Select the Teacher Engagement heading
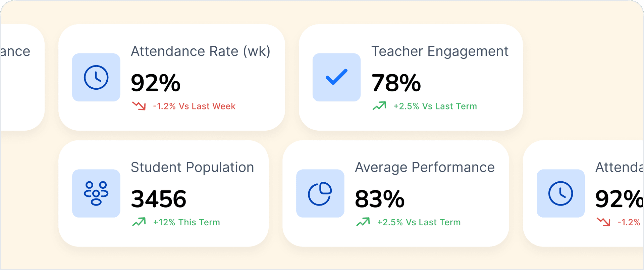The image size is (644, 270). [440, 51]
